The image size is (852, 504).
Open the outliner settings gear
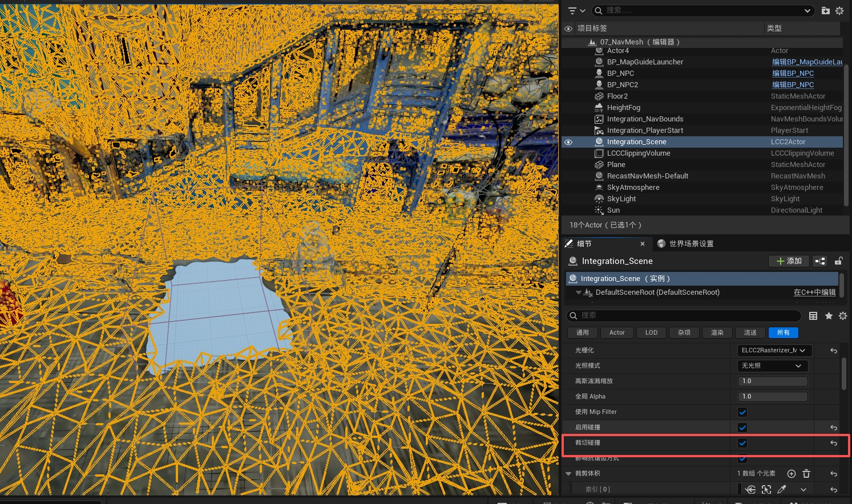[839, 10]
